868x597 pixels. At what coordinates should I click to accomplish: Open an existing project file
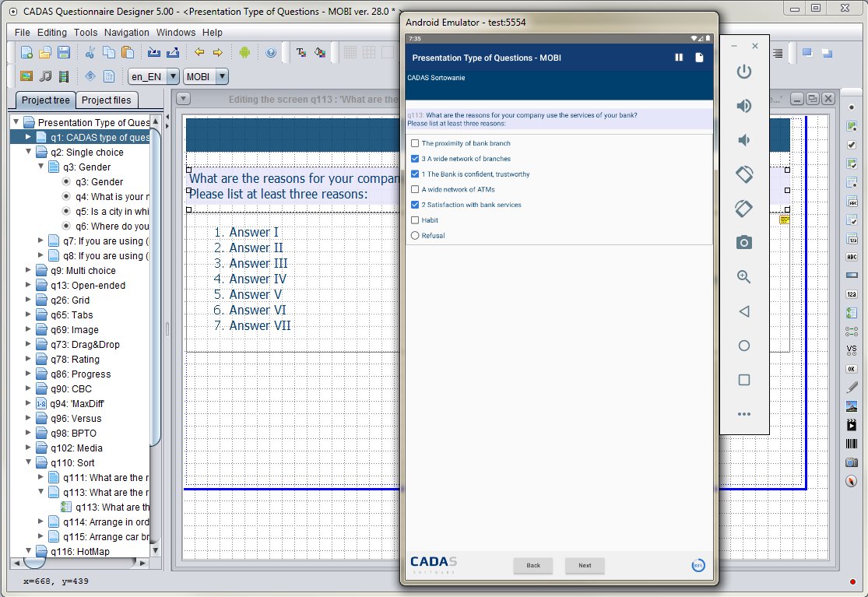click(x=45, y=53)
